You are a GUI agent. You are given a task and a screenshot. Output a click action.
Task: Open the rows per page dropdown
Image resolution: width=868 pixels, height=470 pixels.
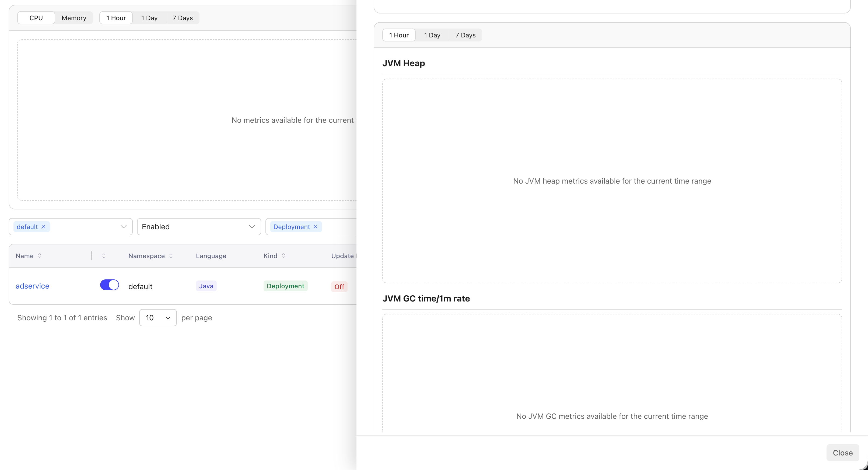click(x=158, y=318)
